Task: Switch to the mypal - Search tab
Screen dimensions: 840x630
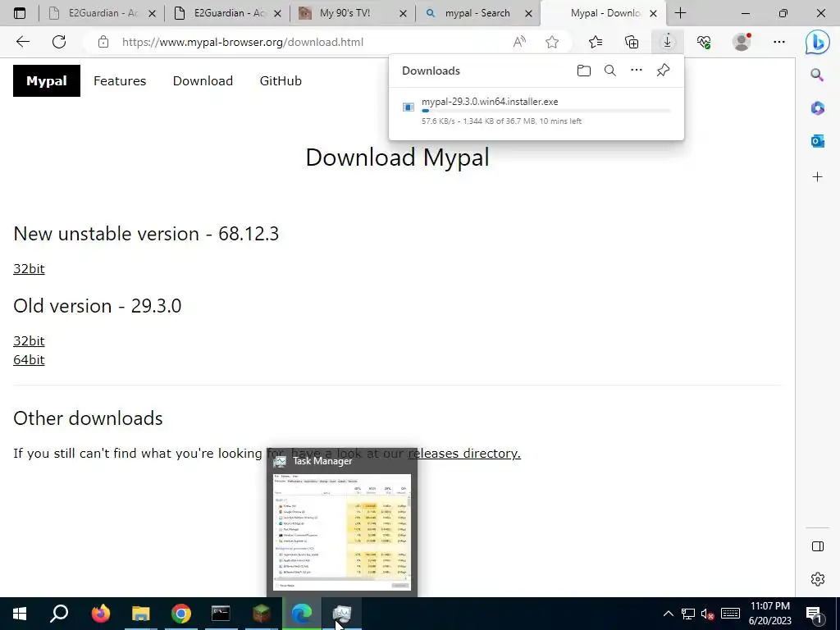Action: pos(477,13)
